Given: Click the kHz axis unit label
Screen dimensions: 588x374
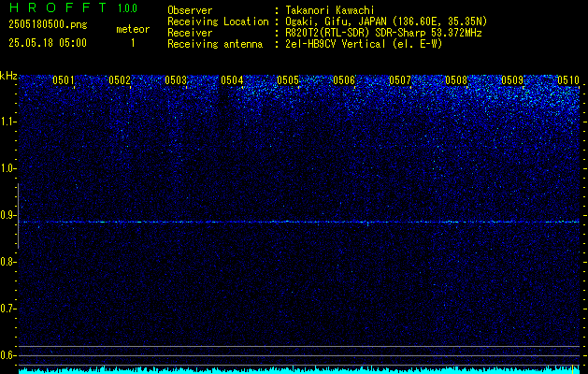Looking at the screenshot, I should tap(8, 76).
